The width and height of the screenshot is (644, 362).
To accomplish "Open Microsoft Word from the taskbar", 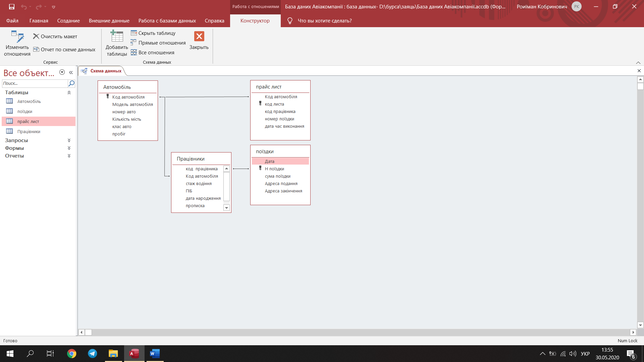I will [155, 354].
